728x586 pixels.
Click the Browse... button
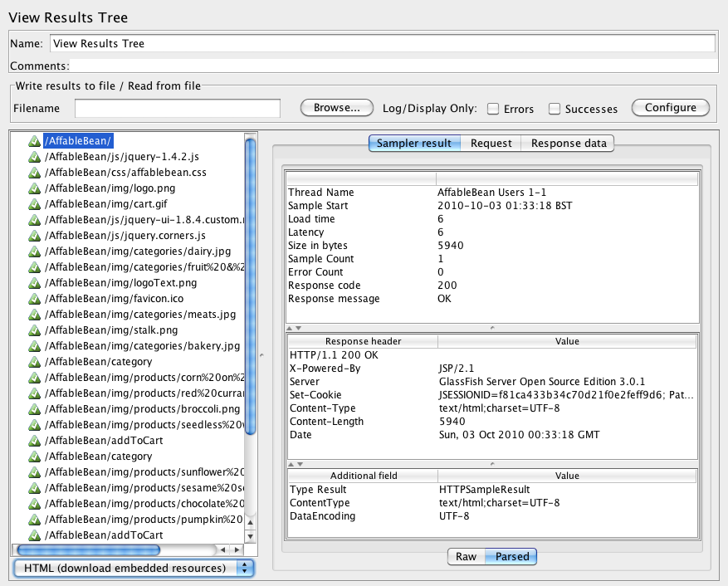(x=336, y=108)
